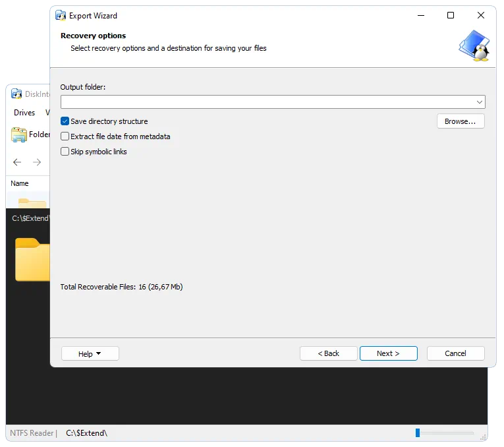
Task: Click NTFS Reader label in status bar
Action: [x=32, y=433]
